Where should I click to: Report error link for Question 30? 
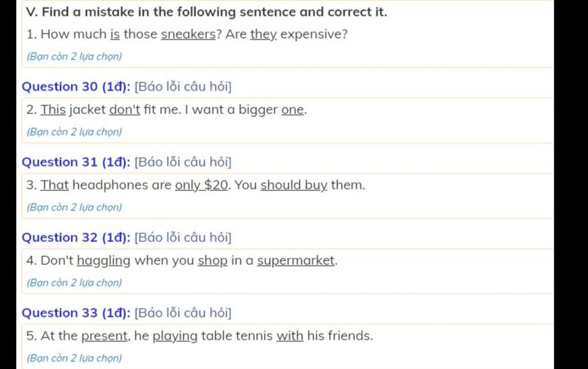(x=183, y=87)
